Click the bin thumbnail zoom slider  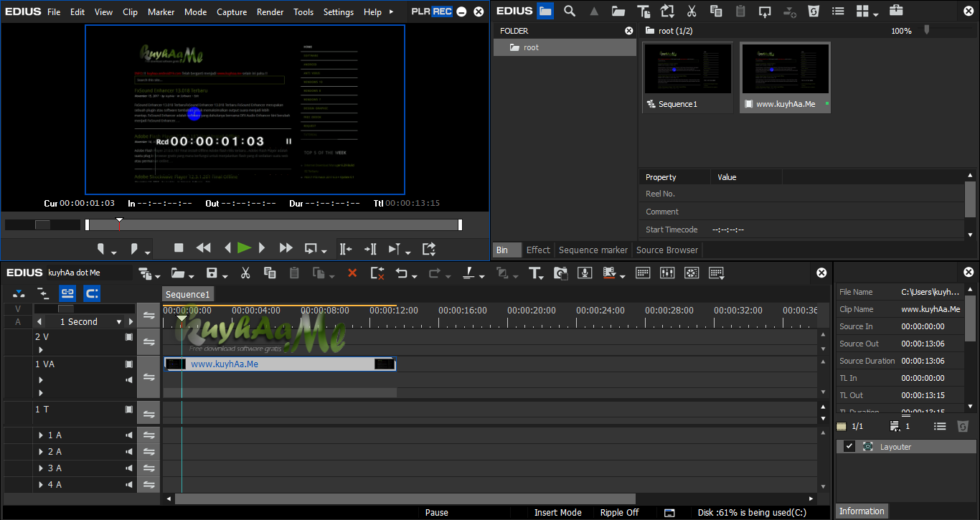coord(927,29)
